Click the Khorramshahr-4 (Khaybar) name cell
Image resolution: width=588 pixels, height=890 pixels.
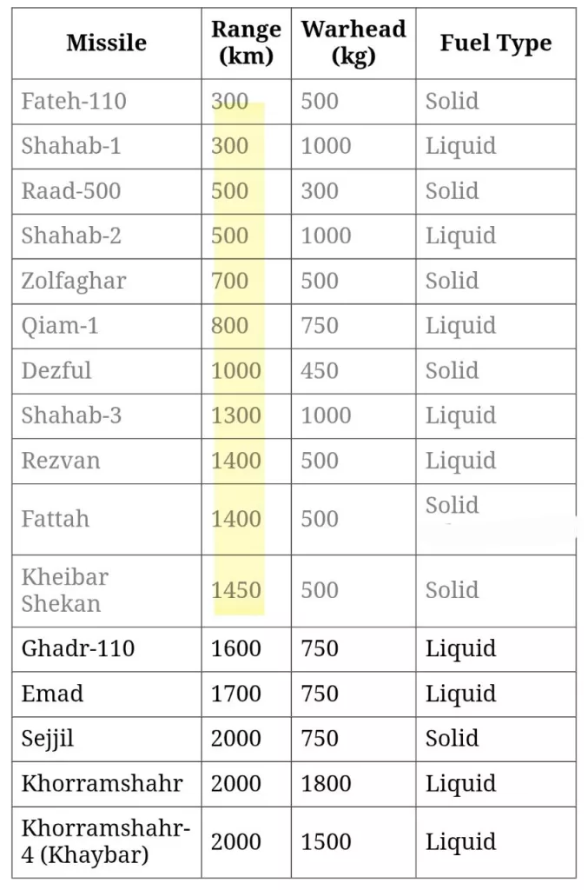coord(106,841)
